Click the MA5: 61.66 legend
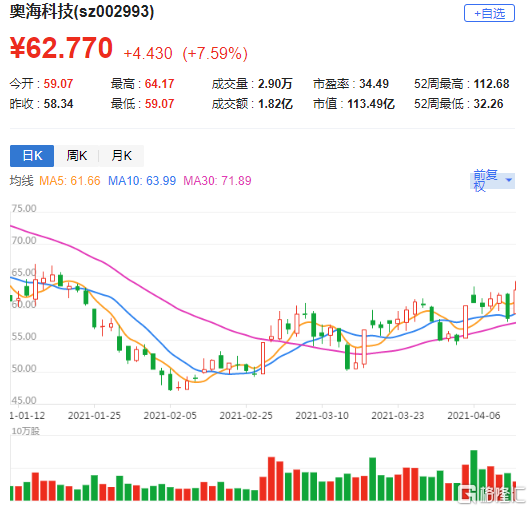The image size is (532, 511). 70,181
